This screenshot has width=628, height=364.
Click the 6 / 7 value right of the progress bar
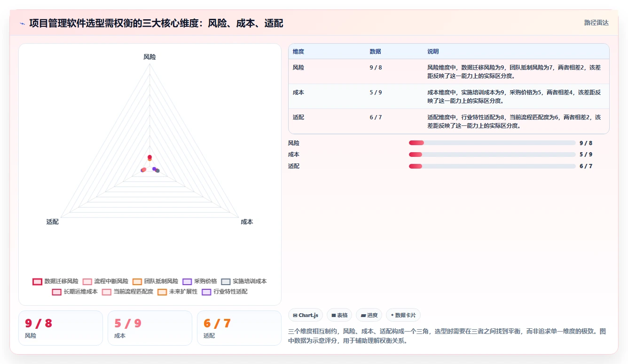tap(586, 166)
